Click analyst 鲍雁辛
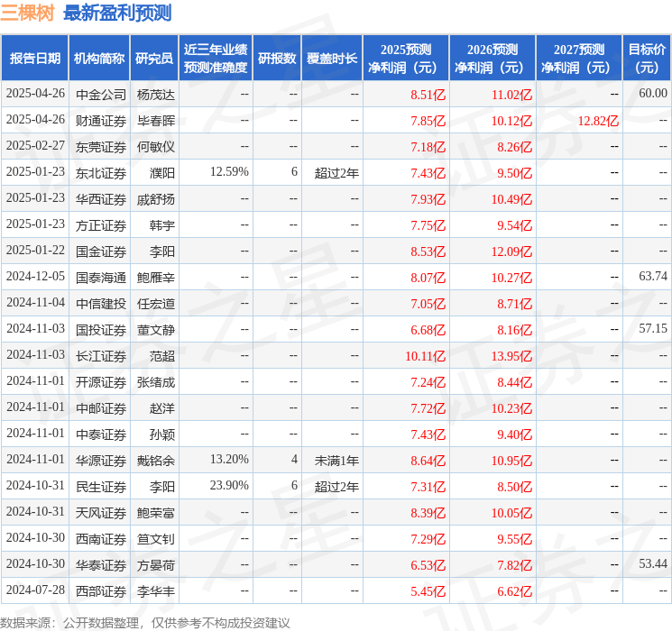This screenshot has height=631, width=672. point(156,278)
